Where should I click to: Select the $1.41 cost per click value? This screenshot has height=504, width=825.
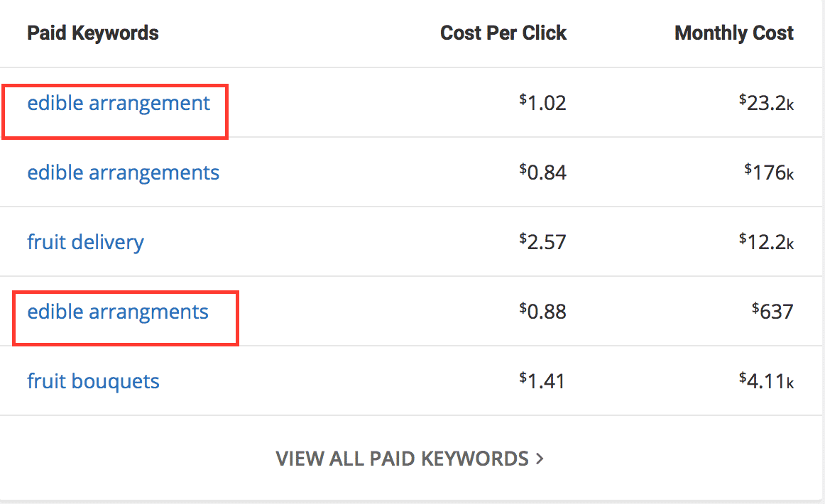point(542,380)
